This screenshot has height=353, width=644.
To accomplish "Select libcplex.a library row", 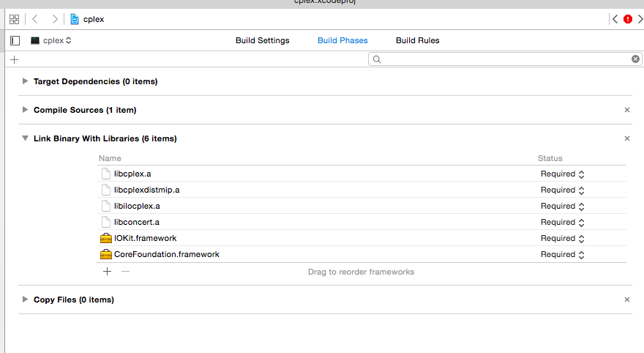I will pos(362,174).
